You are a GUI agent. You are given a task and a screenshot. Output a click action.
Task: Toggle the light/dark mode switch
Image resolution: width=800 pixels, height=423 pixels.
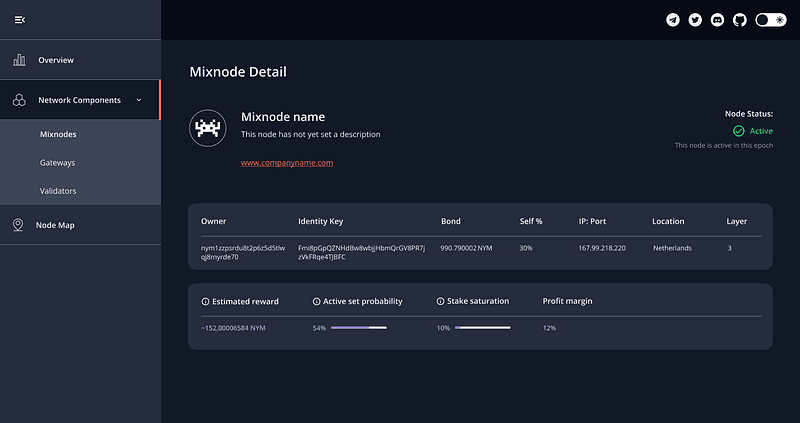tap(771, 20)
